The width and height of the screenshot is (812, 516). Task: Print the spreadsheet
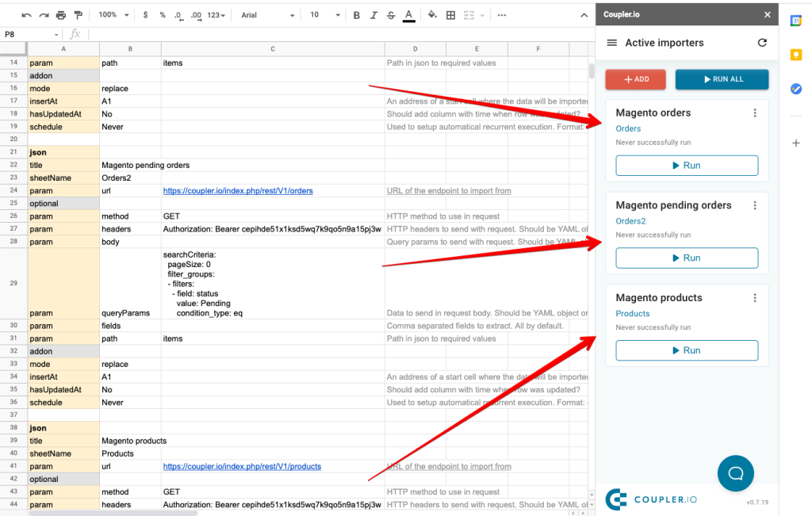[x=61, y=16]
